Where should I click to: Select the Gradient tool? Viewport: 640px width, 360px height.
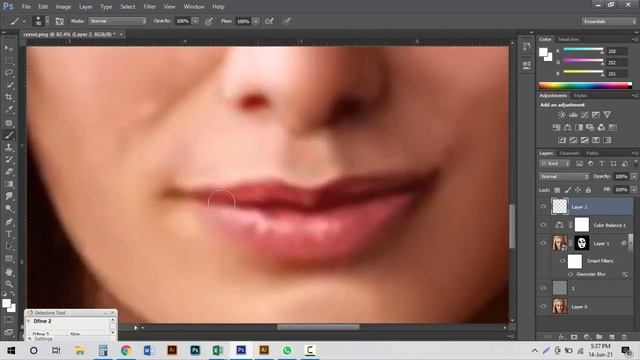tap(9, 184)
